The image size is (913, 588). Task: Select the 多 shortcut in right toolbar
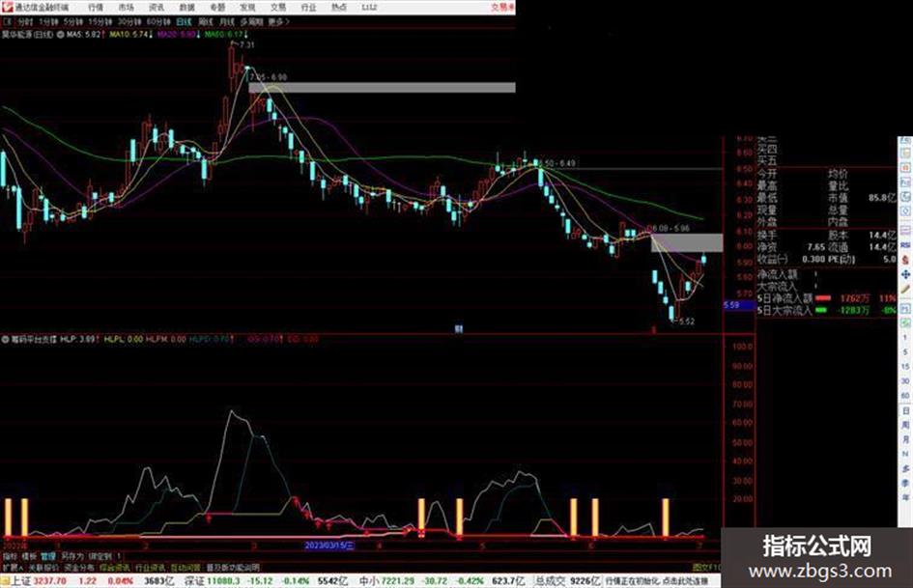point(905,468)
